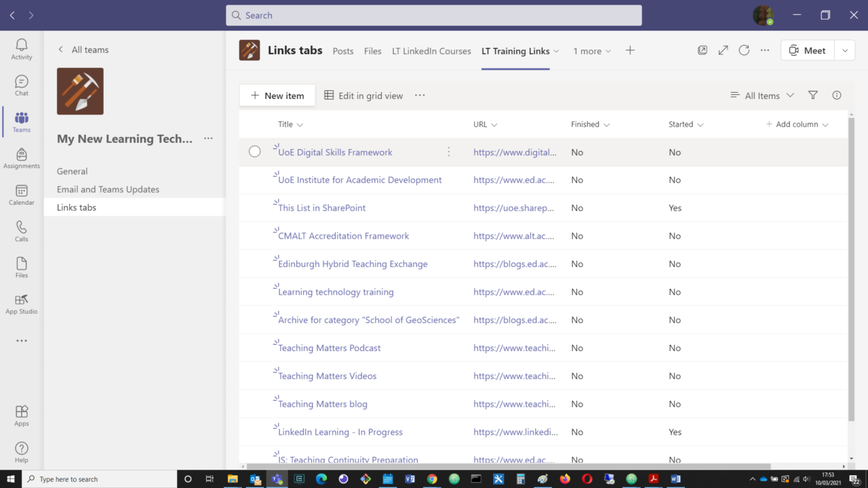Screen dimensions: 868x488
Task: Refresh the LT Training Links tab
Action: pos(744,49)
